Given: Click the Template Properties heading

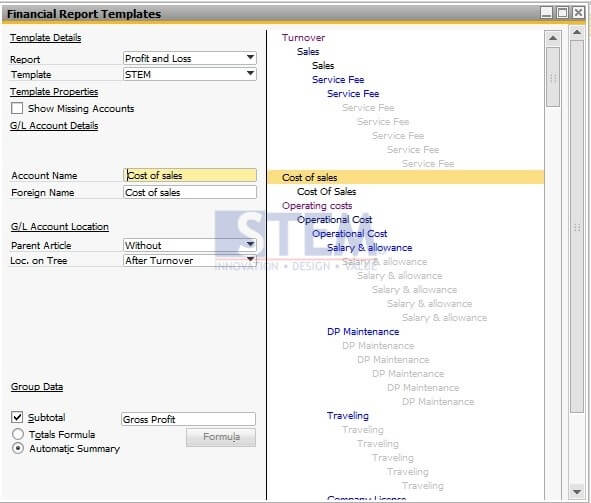Looking at the screenshot, I should (54, 92).
